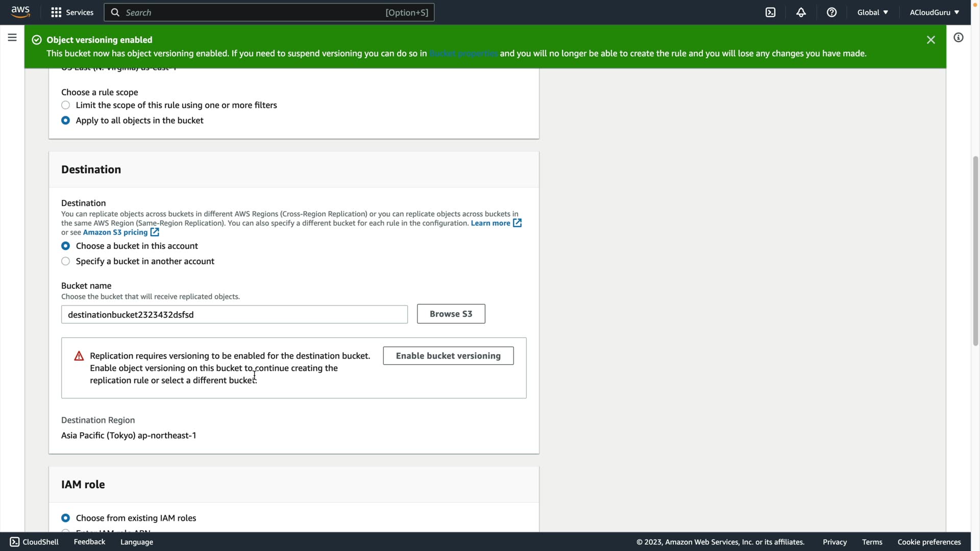Select Limit the scope using filters

[x=66, y=105]
